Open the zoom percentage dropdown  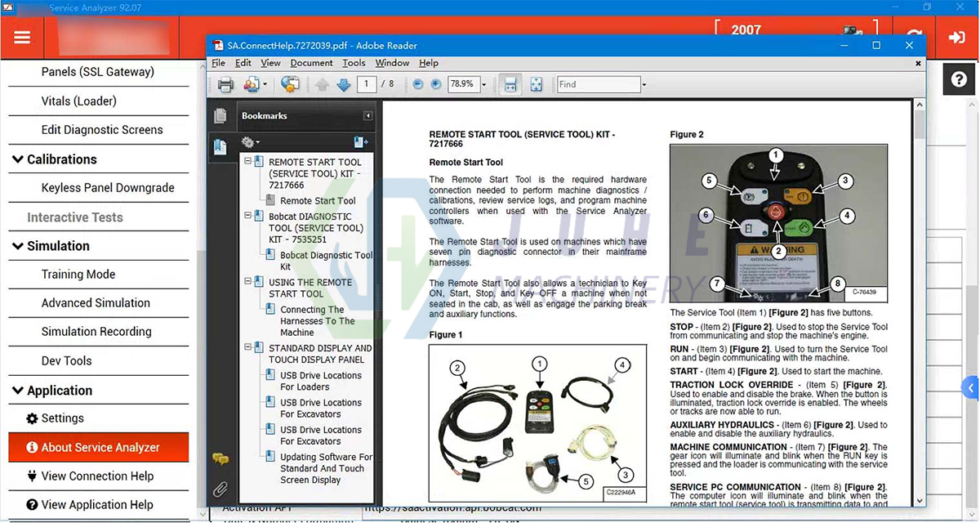pos(483,84)
